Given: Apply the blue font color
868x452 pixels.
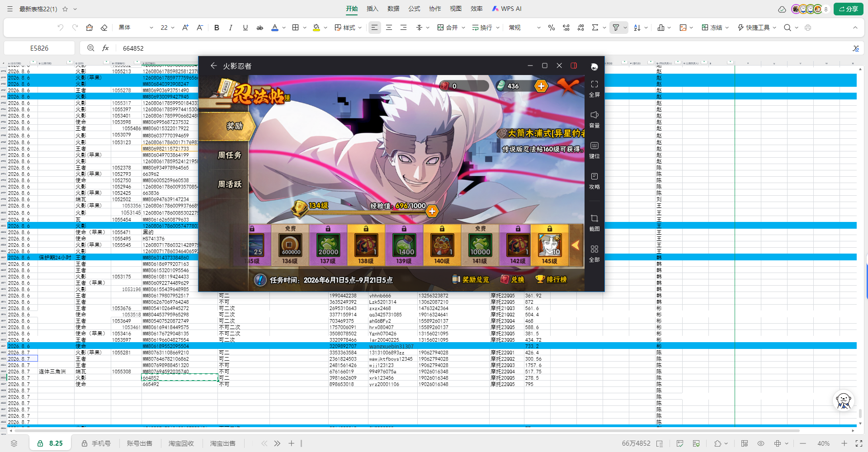Looking at the screenshot, I should click(274, 28).
